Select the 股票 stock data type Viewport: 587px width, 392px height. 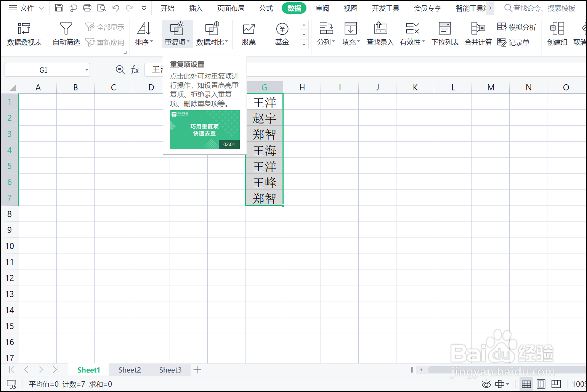(x=249, y=34)
